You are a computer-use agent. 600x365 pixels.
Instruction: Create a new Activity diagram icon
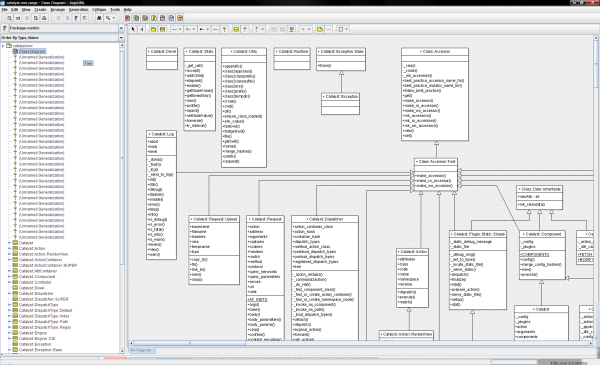point(171,18)
